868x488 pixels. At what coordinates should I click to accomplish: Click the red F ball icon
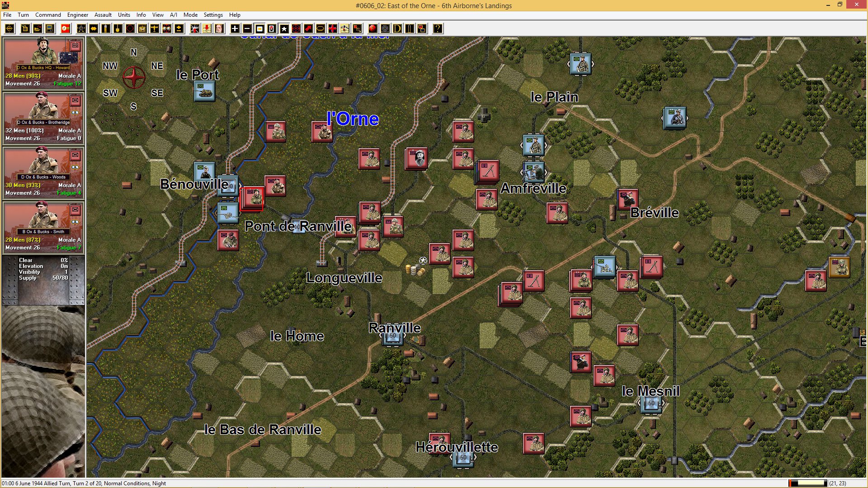373,28
